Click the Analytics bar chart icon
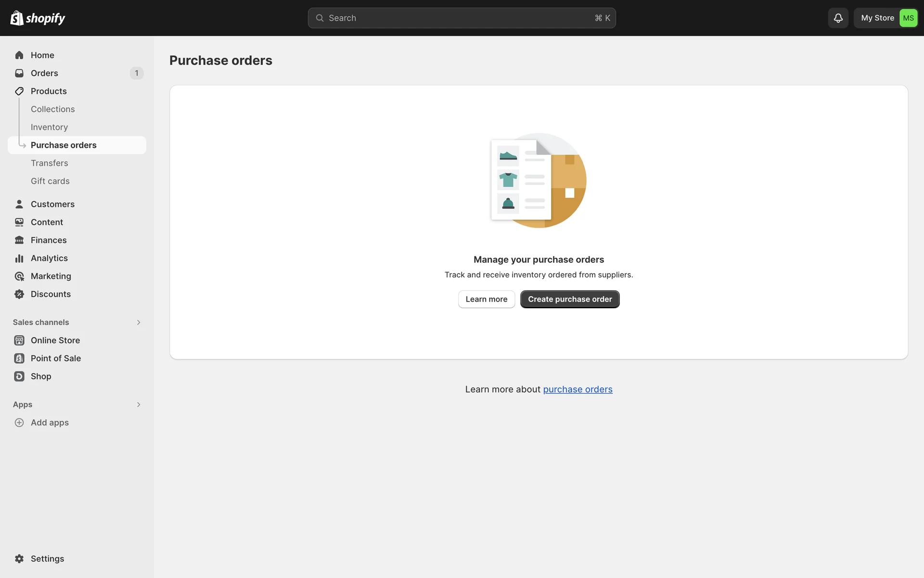 pyautogui.click(x=19, y=258)
